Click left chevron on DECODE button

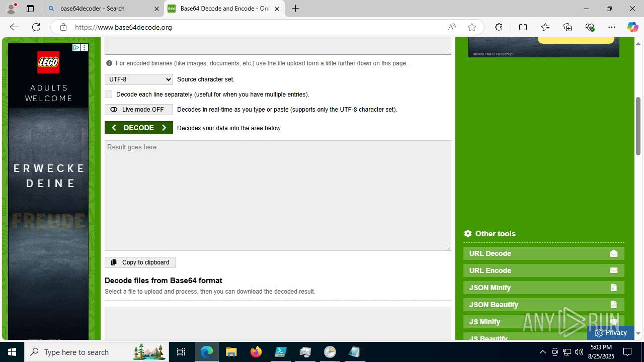tap(114, 128)
